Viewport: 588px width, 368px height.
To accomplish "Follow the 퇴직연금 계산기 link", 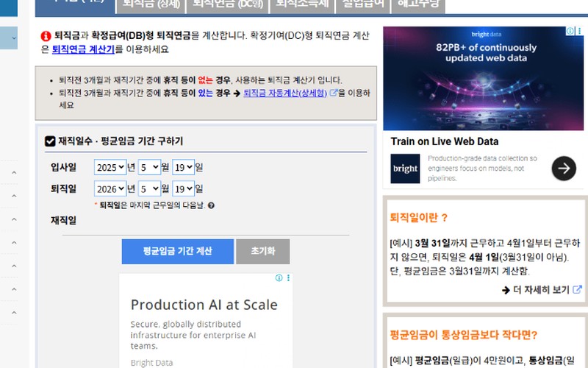I will [x=83, y=49].
